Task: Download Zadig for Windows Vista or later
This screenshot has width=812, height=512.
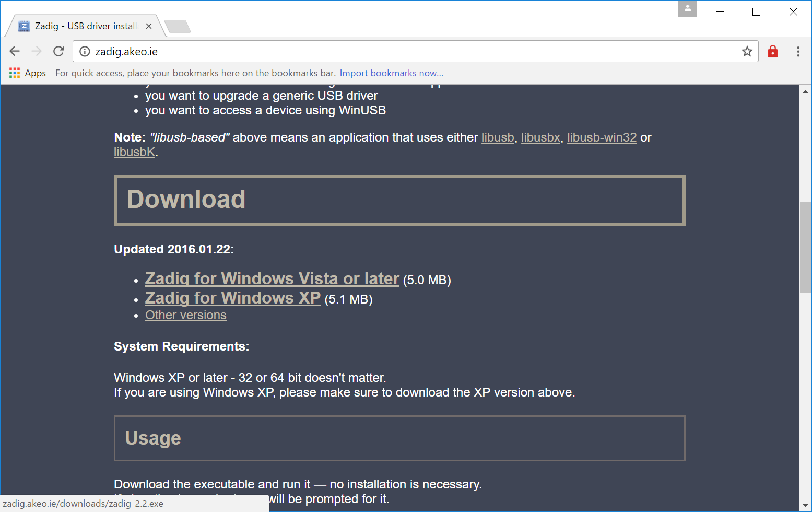Action: tap(272, 278)
